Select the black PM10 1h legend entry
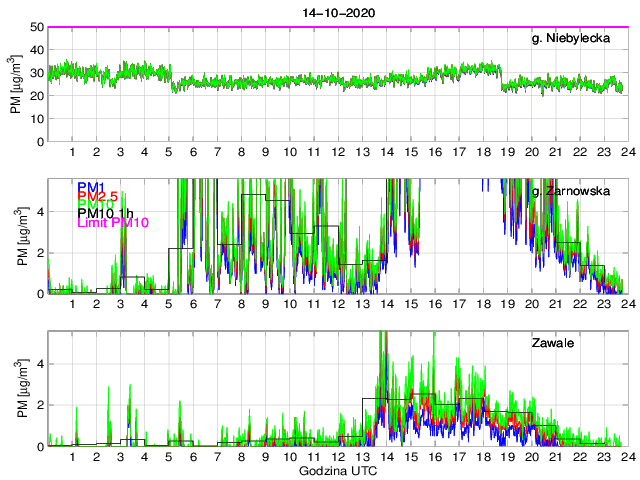 point(104,210)
